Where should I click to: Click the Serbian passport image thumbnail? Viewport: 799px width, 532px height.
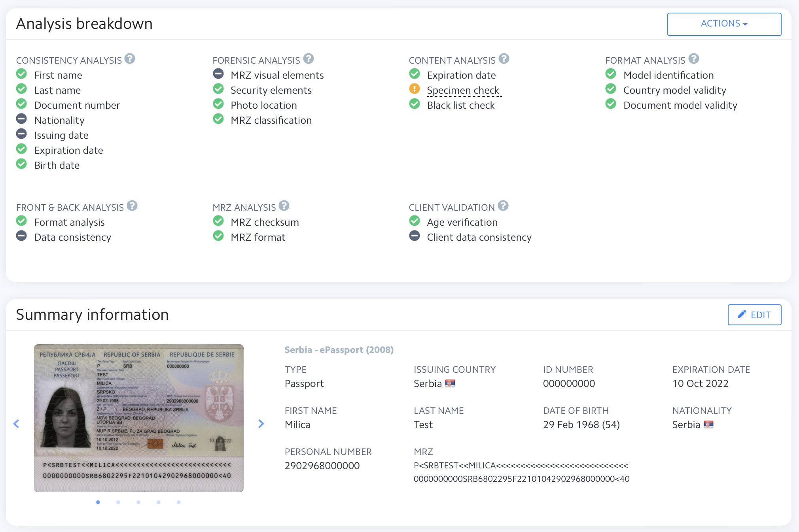(138, 418)
